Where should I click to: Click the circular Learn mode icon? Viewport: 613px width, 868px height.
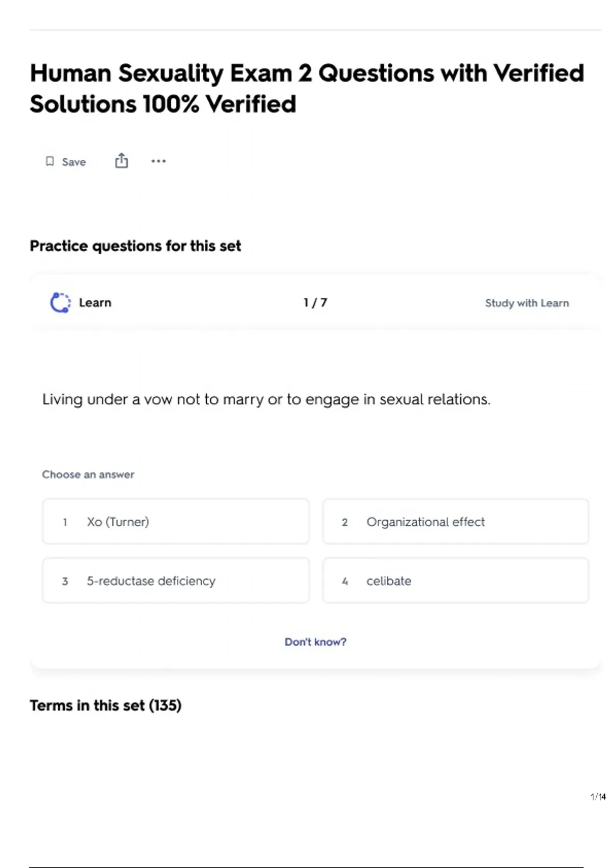pyautogui.click(x=60, y=302)
